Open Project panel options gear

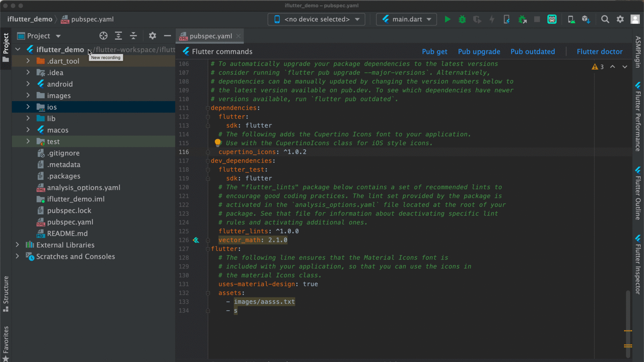pos(153,36)
